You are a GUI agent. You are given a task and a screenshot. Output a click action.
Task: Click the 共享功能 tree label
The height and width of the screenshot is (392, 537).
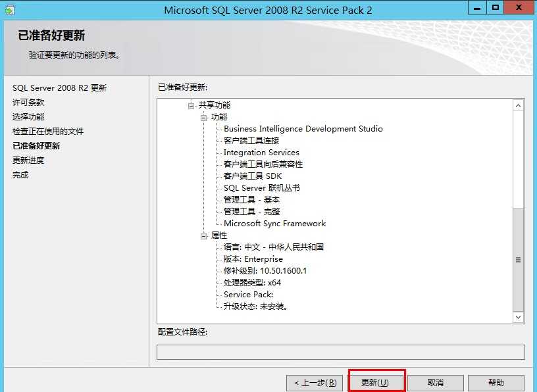point(215,105)
